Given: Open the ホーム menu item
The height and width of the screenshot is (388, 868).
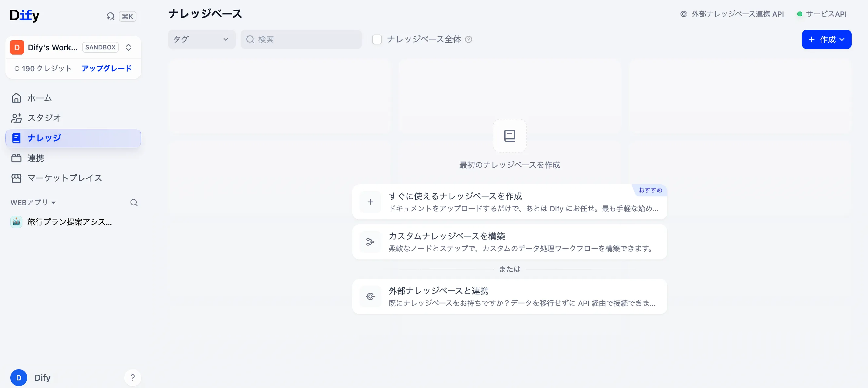Looking at the screenshot, I should click(x=73, y=98).
